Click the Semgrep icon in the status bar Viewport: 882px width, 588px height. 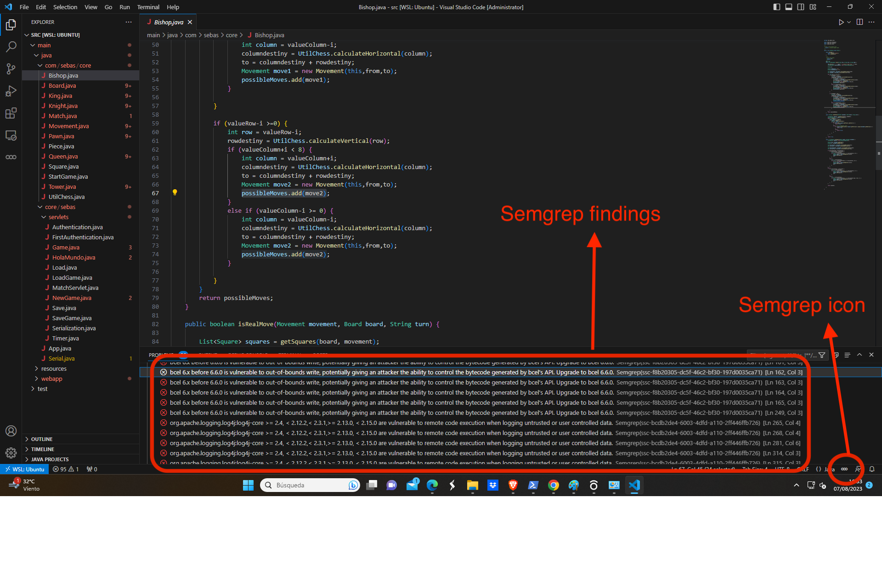click(x=844, y=469)
